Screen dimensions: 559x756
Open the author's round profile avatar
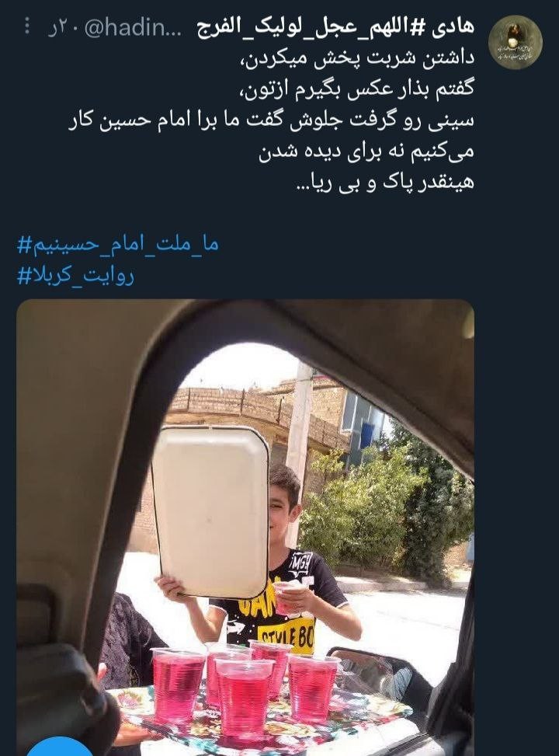coord(516,43)
